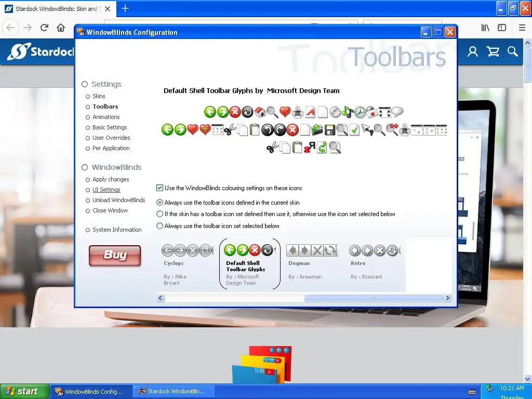
Task: Open a new browser tab with plus
Action: [x=125, y=8]
